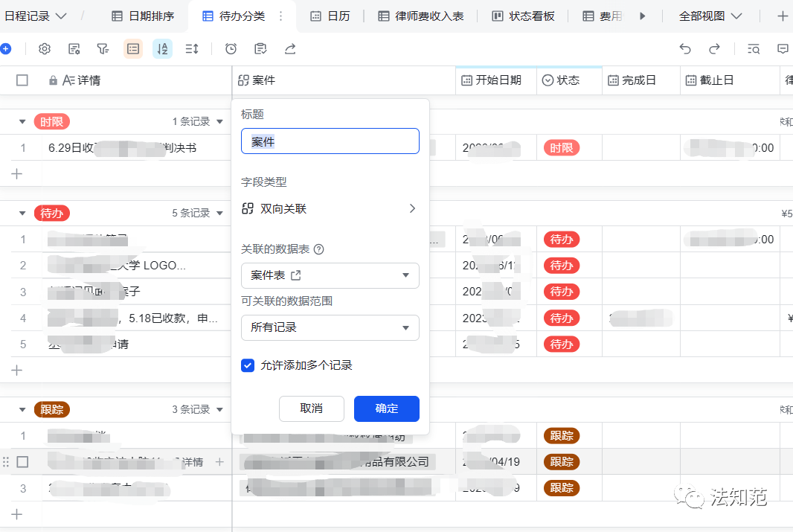
Task: Click the row height adjustment icon
Action: click(190, 48)
